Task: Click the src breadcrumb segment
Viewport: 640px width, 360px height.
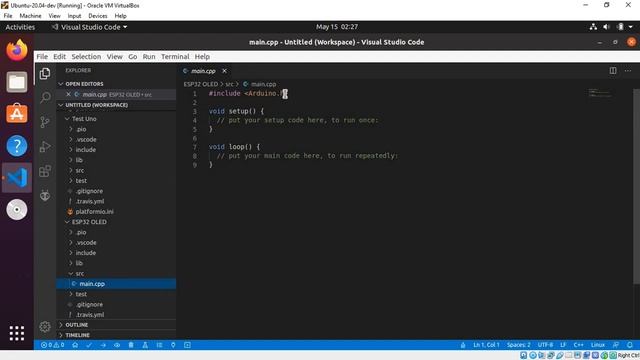Action: (229, 84)
